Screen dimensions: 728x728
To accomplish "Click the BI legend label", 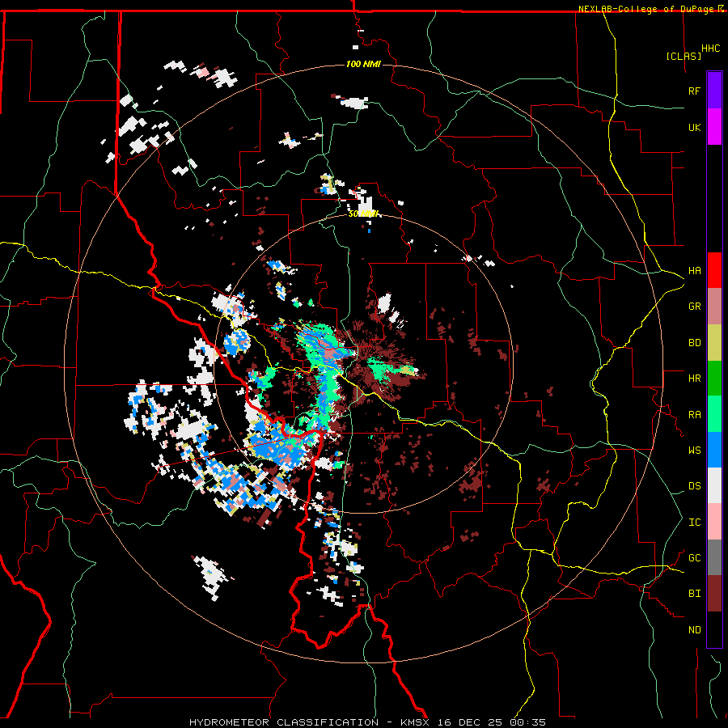I will click(694, 594).
